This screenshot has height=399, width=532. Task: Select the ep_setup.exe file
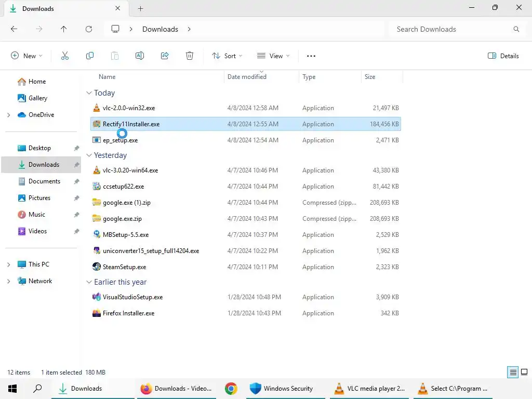[x=246, y=140]
